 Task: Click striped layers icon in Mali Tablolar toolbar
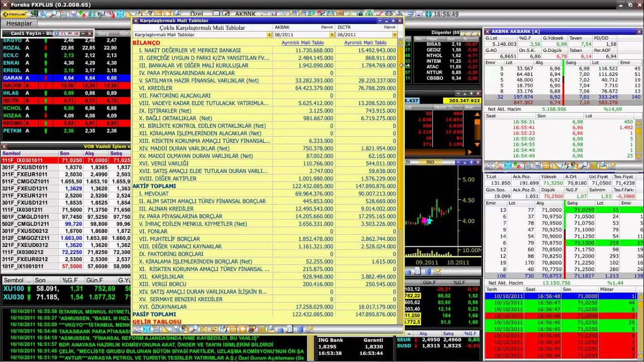click(262, 329)
